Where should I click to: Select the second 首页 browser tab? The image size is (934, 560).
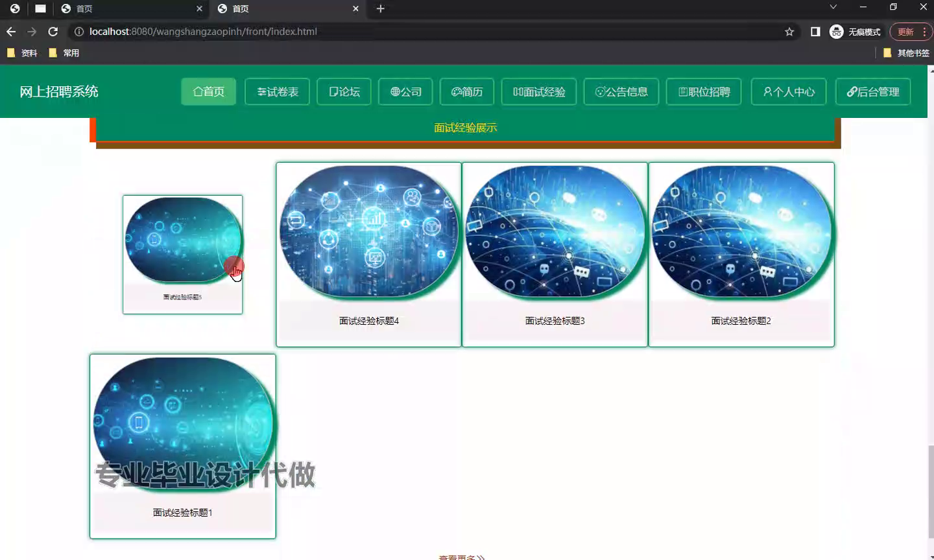point(288,8)
